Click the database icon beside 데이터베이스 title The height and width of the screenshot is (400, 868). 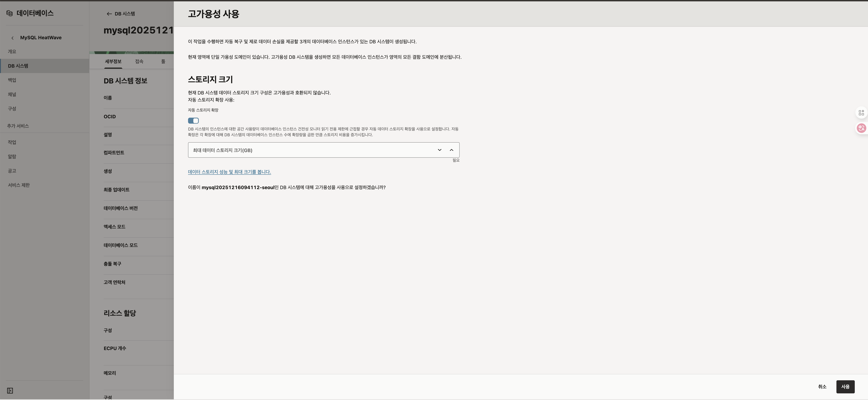(10, 13)
